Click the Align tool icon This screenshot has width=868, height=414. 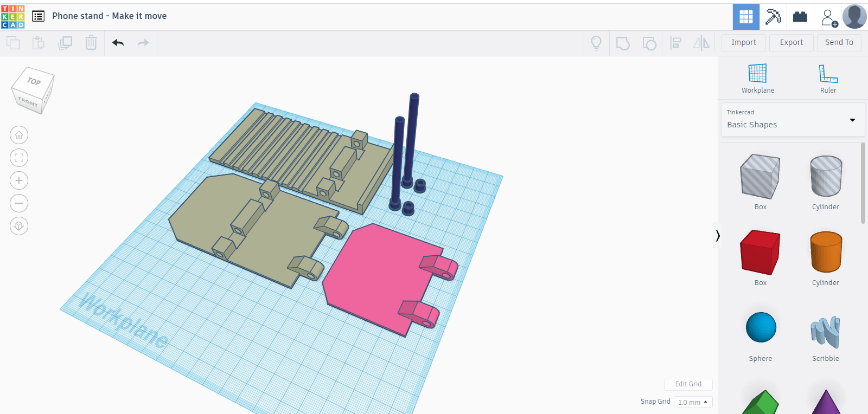tap(675, 43)
